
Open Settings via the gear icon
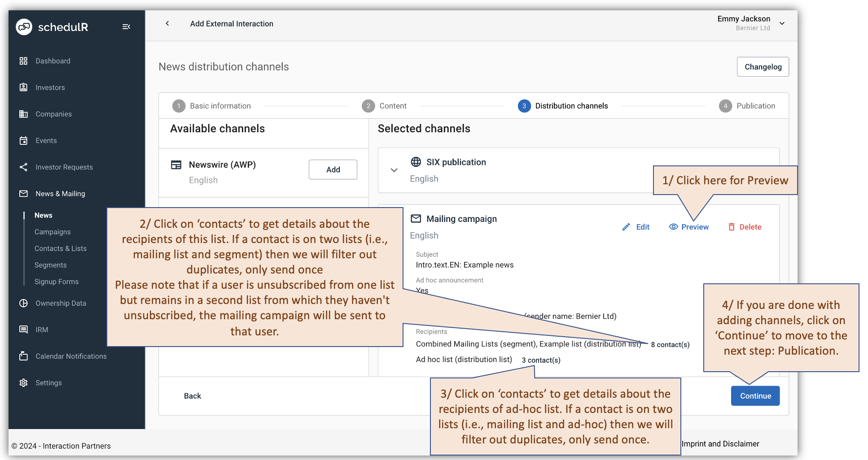coord(24,382)
